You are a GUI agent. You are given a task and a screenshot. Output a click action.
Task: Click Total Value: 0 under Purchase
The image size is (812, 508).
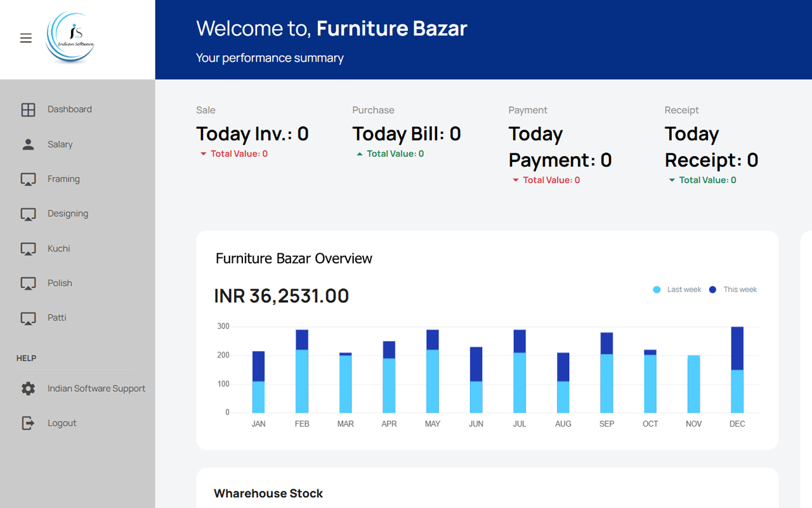point(395,154)
